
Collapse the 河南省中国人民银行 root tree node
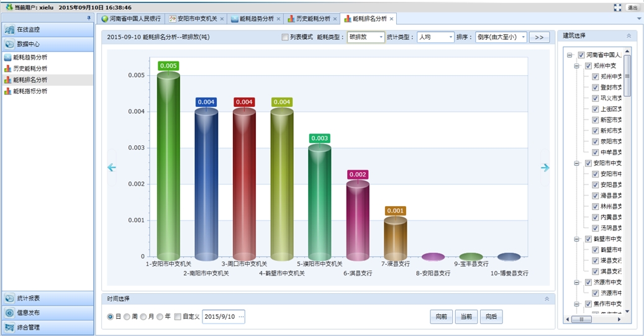click(569, 55)
